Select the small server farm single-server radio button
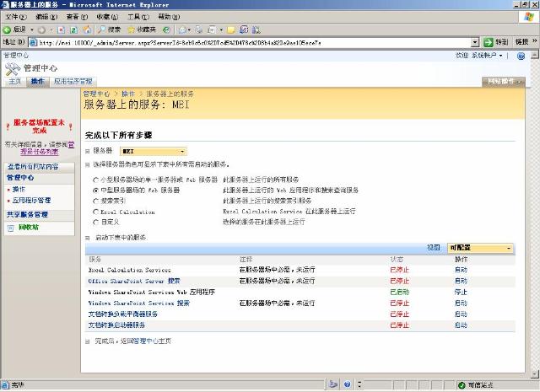 pos(95,180)
